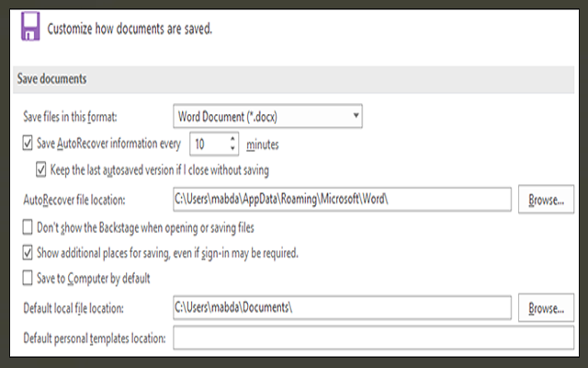The width and height of the screenshot is (588, 368).
Task: Increase AutoRecover minutes with up arrow
Action: click(232, 139)
